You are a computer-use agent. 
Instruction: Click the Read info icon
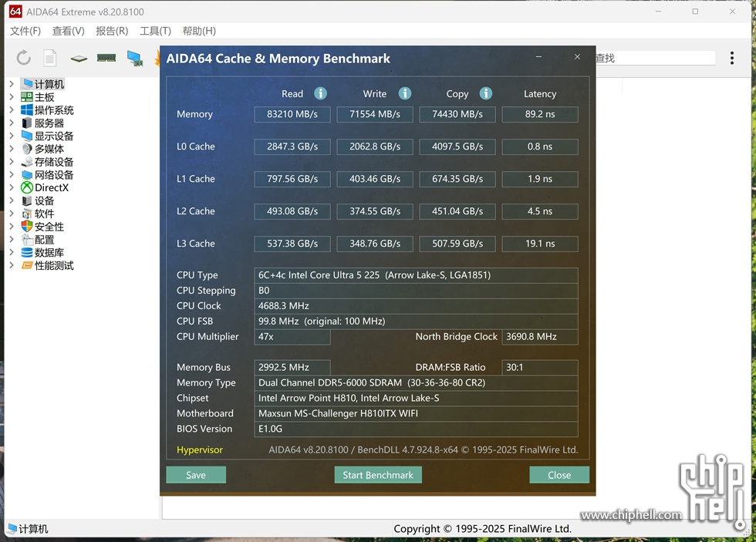[x=320, y=93]
